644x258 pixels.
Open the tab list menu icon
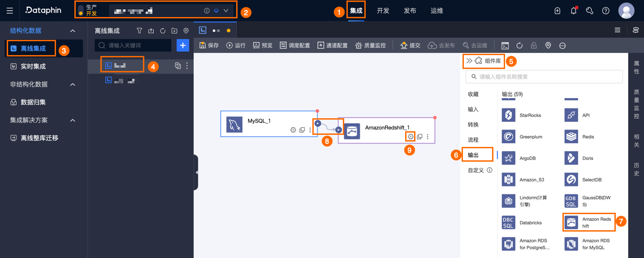[x=618, y=30]
